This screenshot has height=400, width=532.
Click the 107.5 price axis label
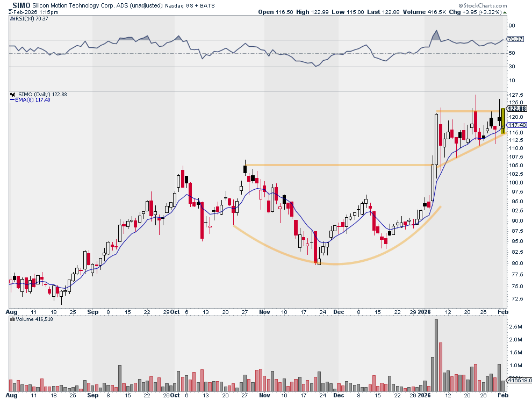(516, 157)
